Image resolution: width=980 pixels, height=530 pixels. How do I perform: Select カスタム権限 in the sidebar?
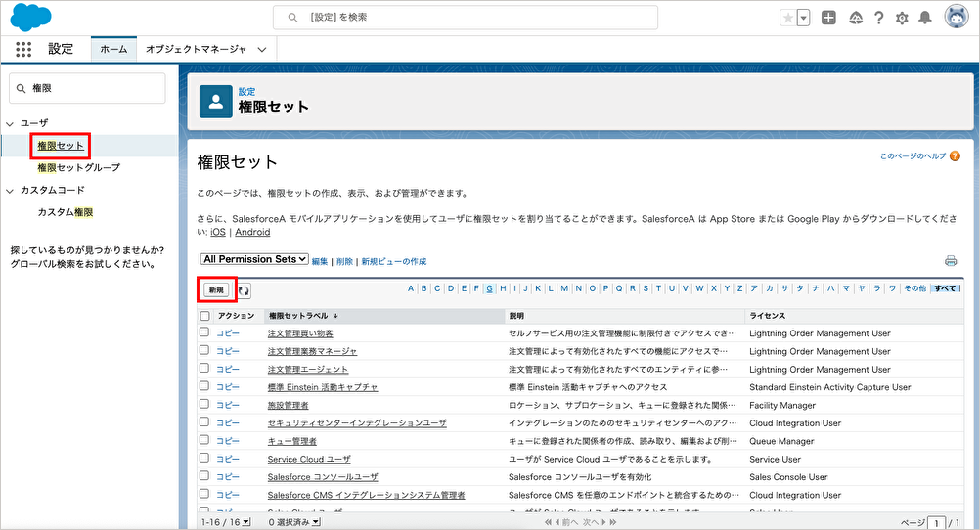(x=65, y=212)
